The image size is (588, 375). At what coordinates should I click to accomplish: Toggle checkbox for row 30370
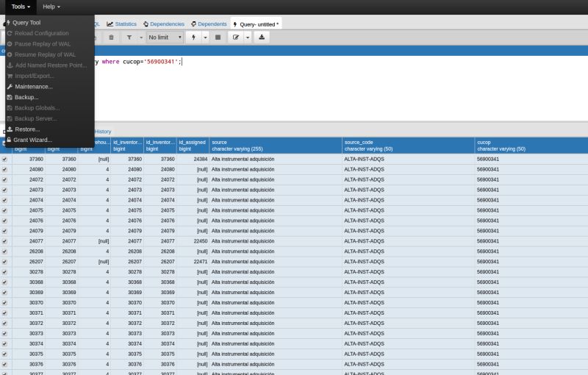(x=4, y=303)
